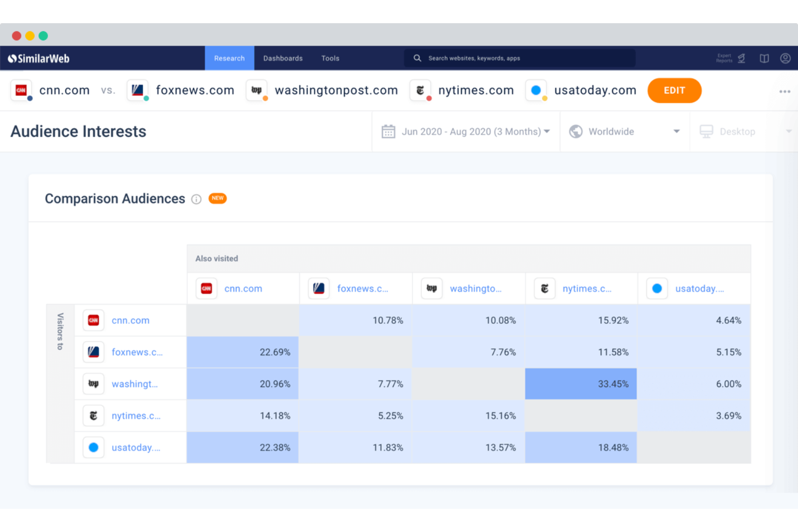
Task: Click washingto... column header link
Action: click(476, 289)
